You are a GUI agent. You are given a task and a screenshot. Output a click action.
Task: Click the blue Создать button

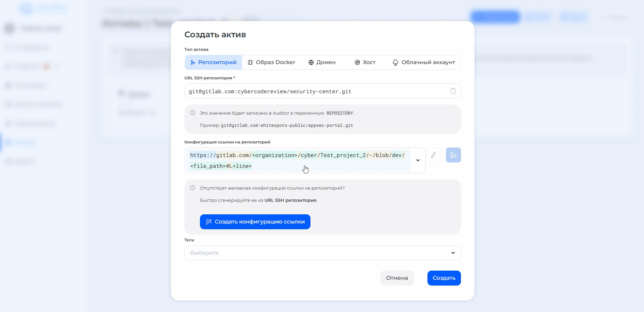(444, 278)
